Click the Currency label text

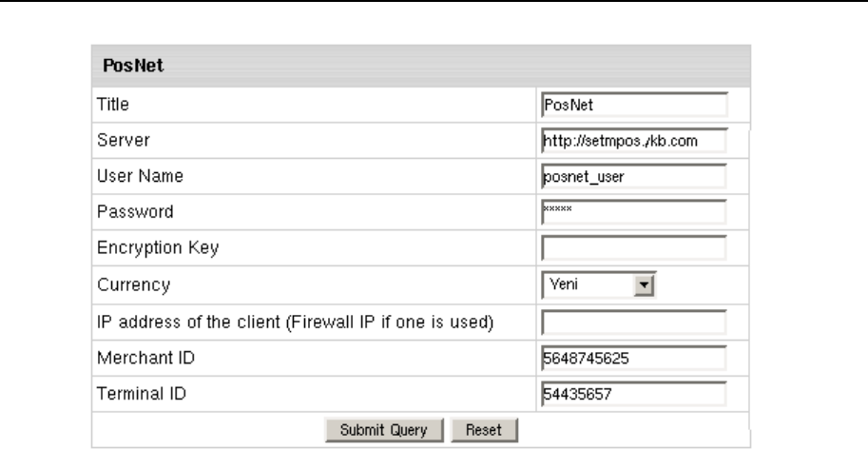point(126,284)
